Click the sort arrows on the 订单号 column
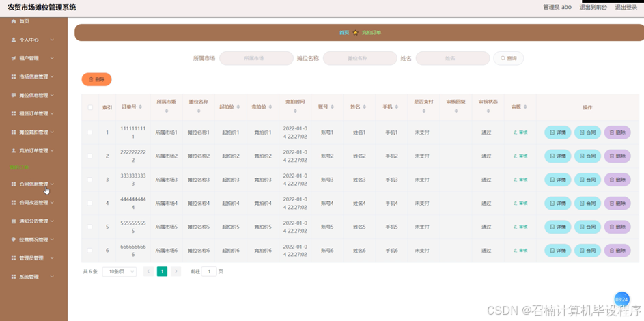This screenshot has height=321, width=644. 141,107
